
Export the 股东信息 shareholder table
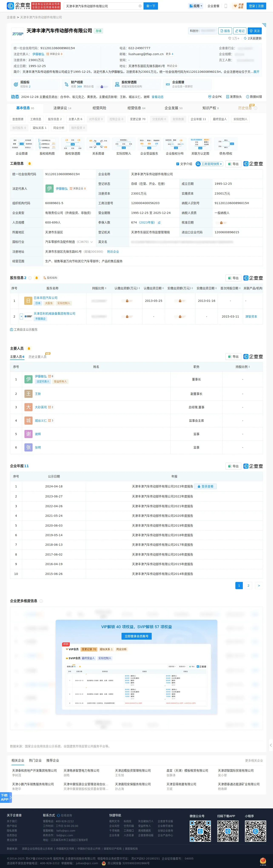[x=233, y=278]
